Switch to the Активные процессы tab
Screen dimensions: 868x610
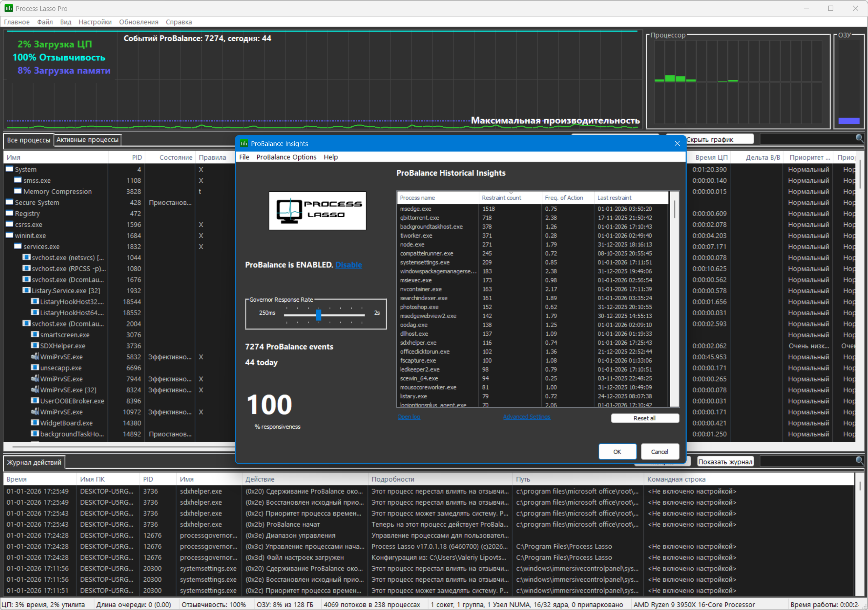point(87,139)
